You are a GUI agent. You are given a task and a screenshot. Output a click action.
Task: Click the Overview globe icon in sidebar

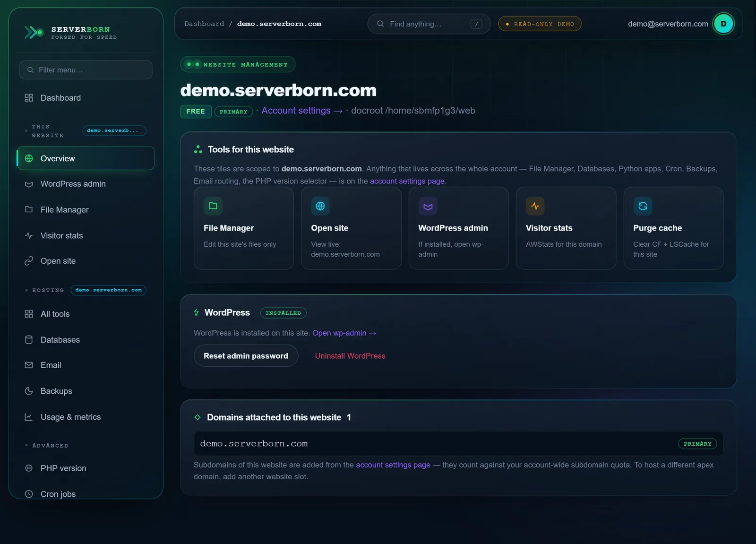29,158
